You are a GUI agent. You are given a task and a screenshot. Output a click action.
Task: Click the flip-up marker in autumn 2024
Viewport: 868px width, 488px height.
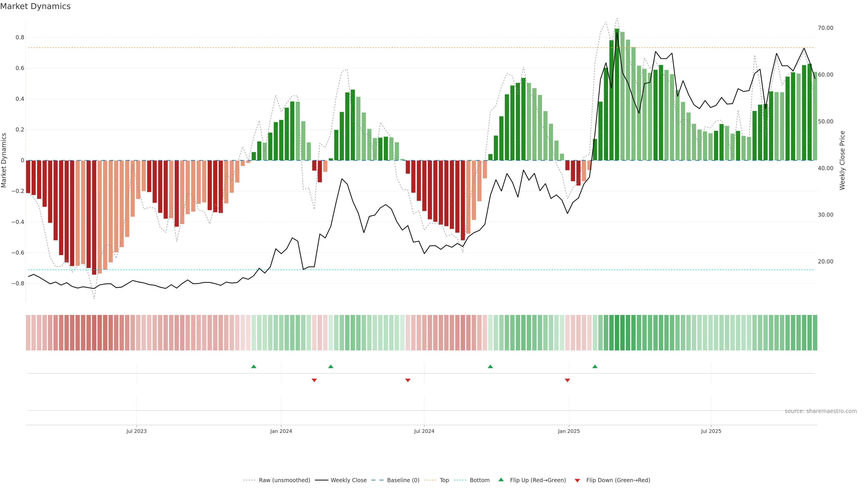coord(490,366)
